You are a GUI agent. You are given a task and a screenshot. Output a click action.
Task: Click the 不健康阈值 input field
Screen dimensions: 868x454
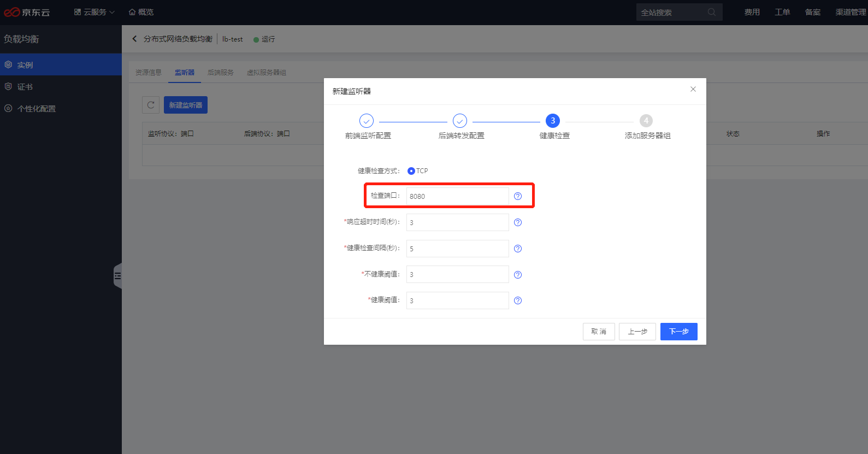click(x=458, y=274)
